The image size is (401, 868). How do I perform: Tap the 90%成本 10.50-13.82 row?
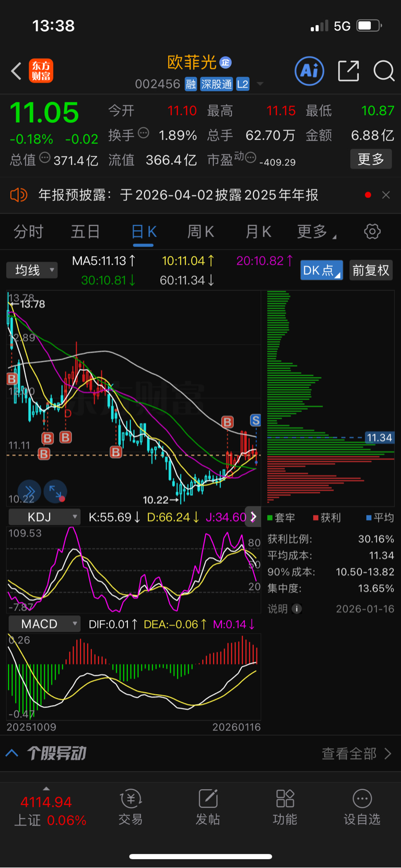pos(331,572)
